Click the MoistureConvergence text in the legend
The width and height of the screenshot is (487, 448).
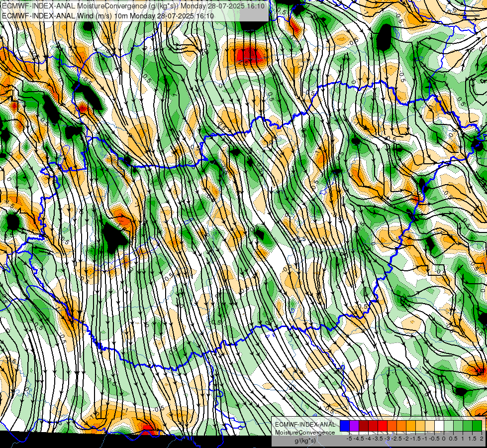click(x=305, y=433)
